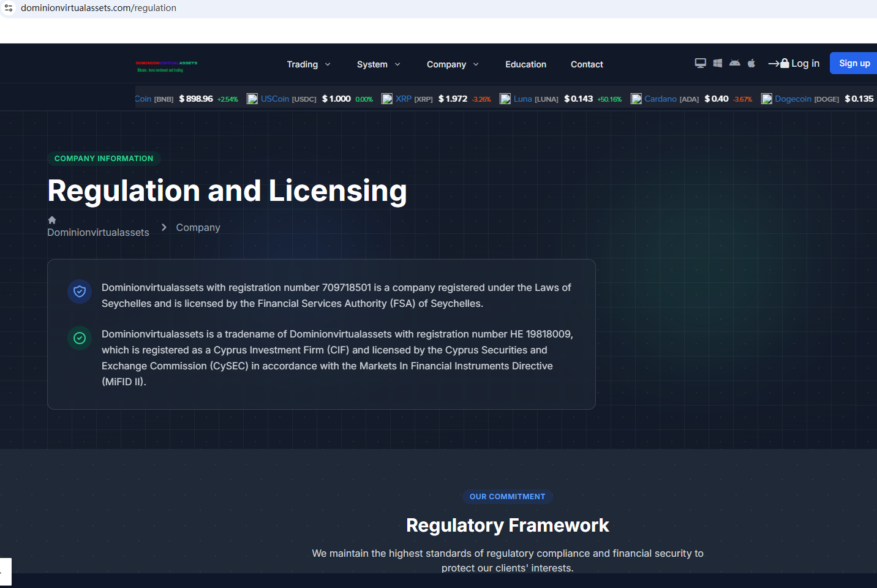Open the Contact menu item
Viewport: 877px width, 588px height.
click(x=587, y=64)
